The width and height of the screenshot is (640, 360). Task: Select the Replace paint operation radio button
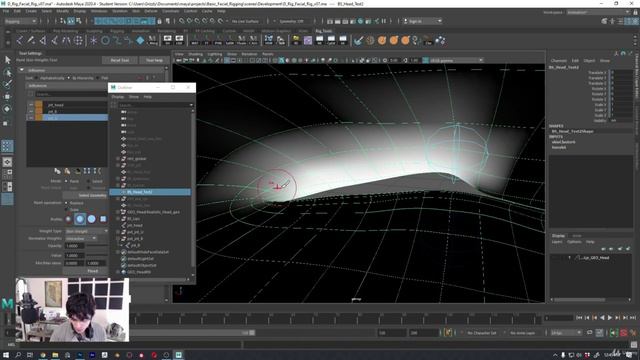[66, 202]
